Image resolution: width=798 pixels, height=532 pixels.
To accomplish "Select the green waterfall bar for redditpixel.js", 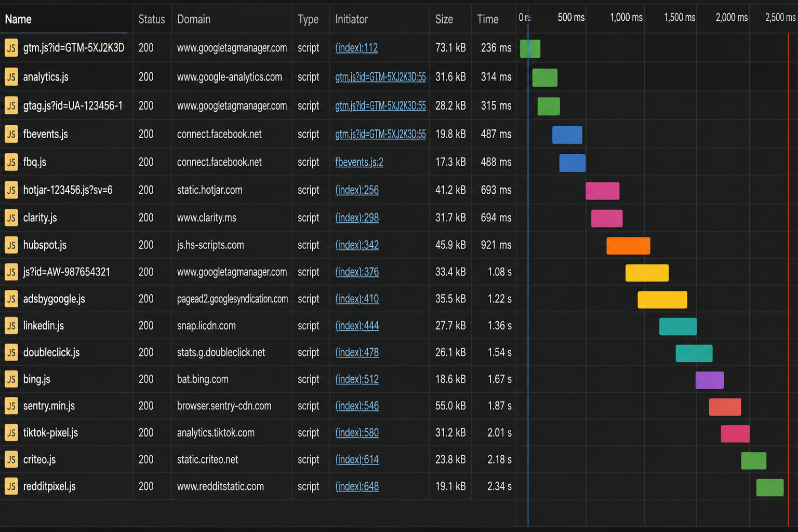I will click(770, 487).
